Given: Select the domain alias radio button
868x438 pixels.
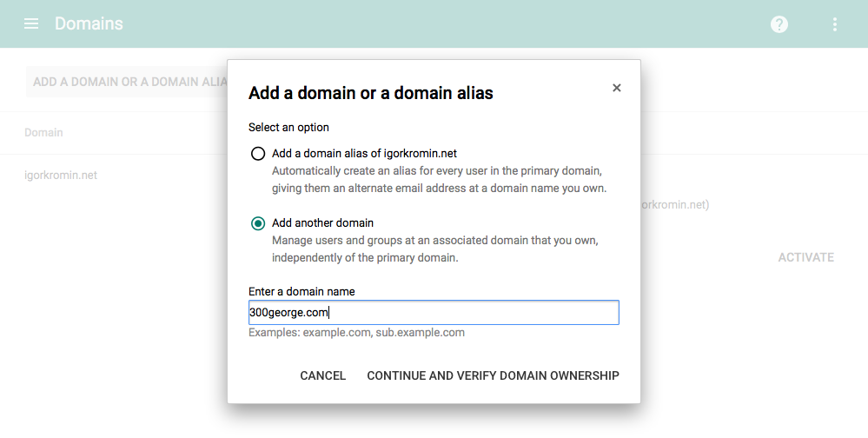Looking at the screenshot, I should tap(258, 153).
